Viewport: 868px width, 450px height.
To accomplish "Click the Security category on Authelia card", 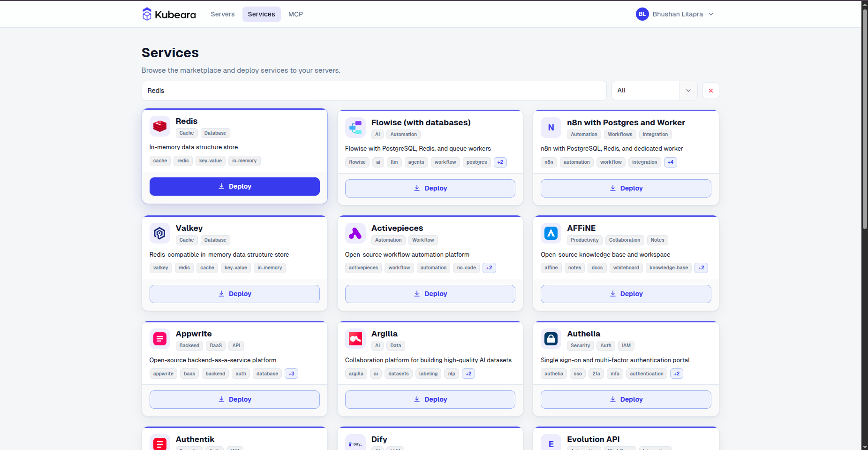I will click(x=581, y=346).
